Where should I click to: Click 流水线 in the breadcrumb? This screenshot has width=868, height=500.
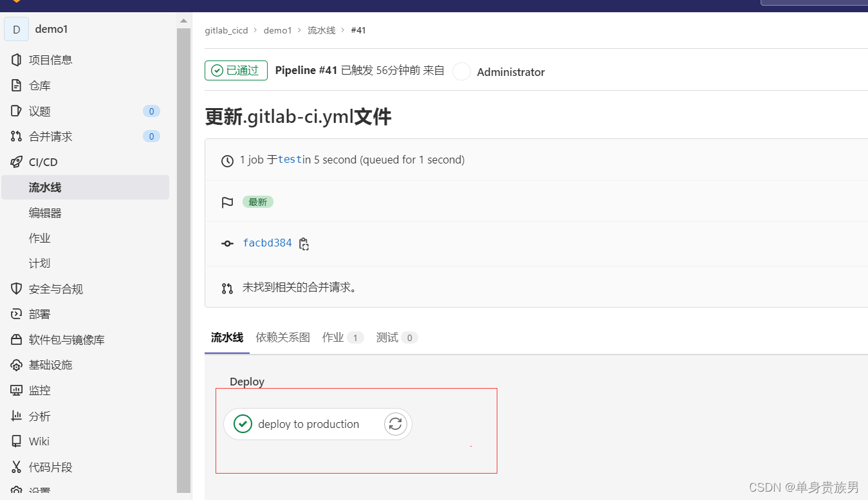tap(322, 30)
